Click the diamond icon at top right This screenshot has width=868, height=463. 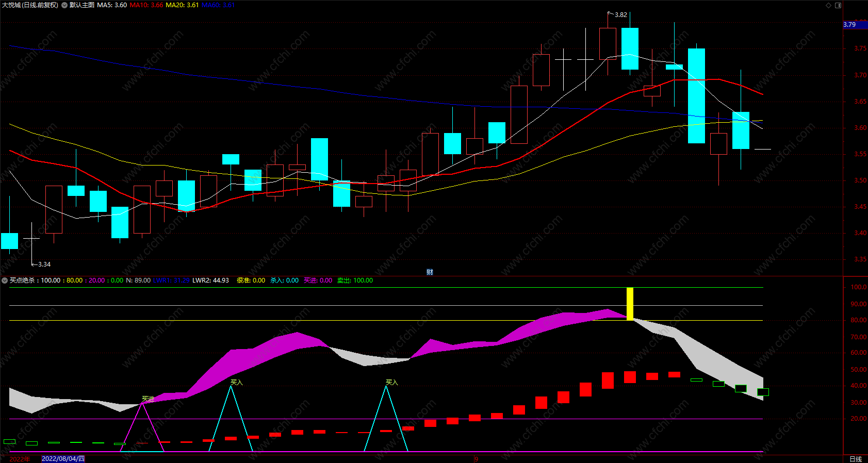pos(829,5)
